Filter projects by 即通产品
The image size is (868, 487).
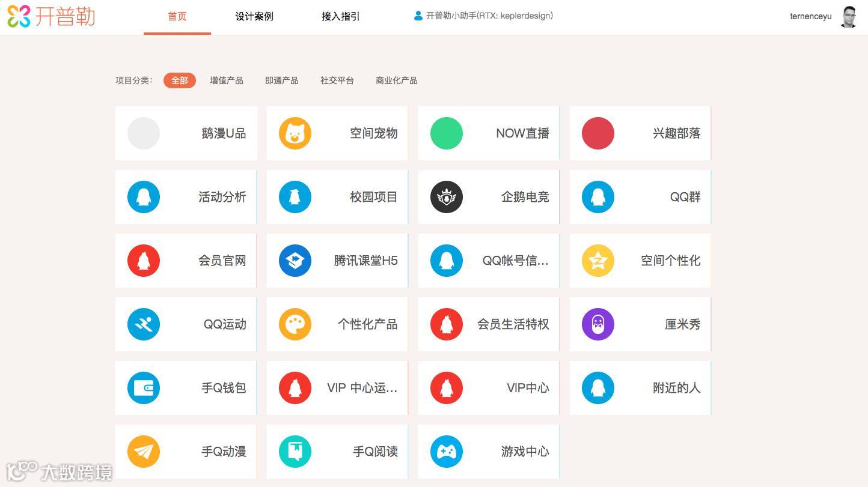point(282,80)
